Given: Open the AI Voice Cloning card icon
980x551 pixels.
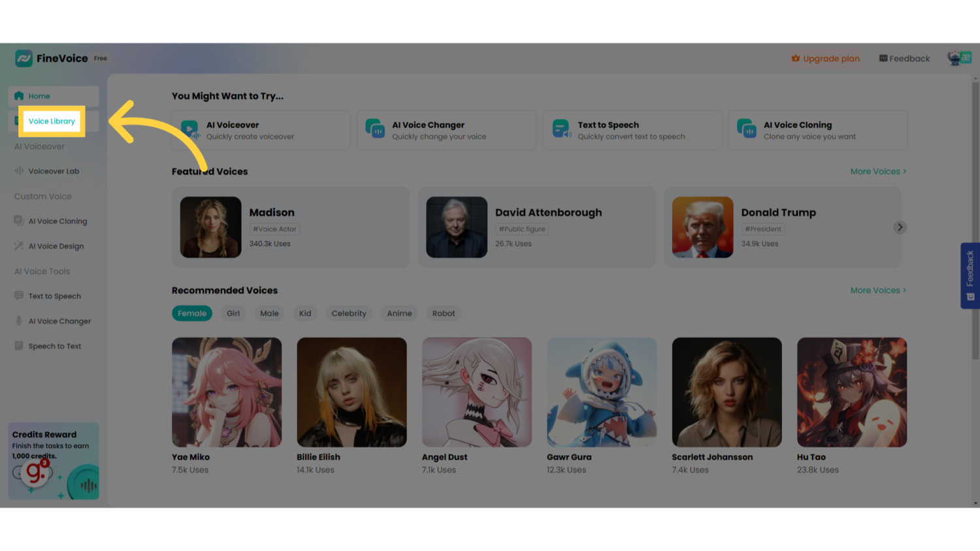Looking at the screenshot, I should tap(747, 129).
